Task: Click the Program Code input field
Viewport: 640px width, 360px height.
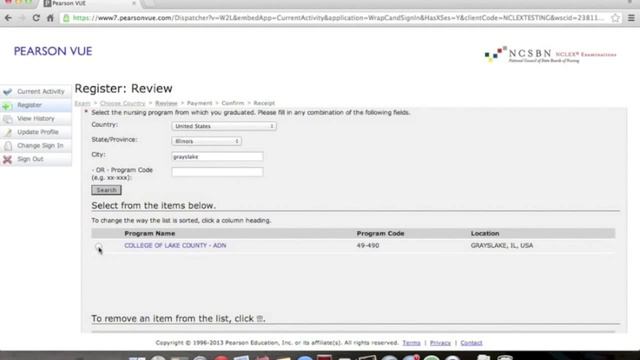Action: point(218,172)
